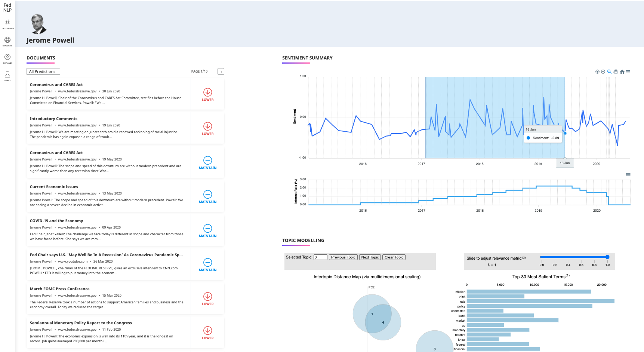This screenshot has height=352, width=644.
Task: Click MAINTAIN icon for 19 May 2020 document
Action: coord(208,160)
